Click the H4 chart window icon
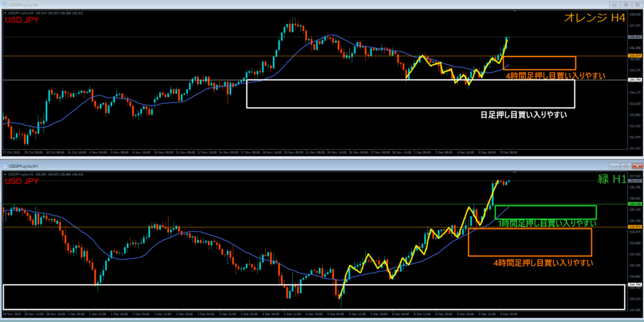The height and width of the screenshot is (322, 644). pyautogui.click(x=5, y=4)
